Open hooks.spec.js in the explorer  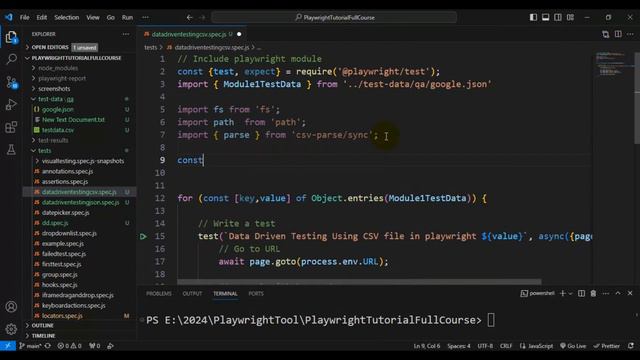60,285
